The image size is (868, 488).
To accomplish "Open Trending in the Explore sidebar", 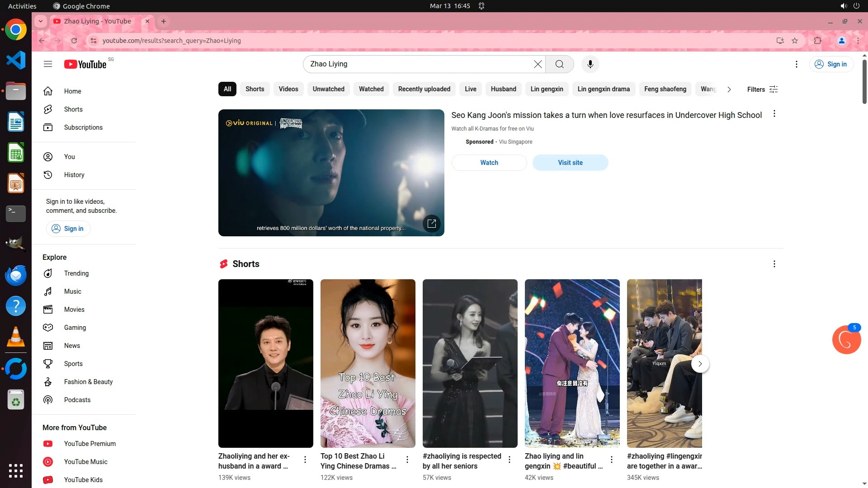I will pyautogui.click(x=76, y=273).
